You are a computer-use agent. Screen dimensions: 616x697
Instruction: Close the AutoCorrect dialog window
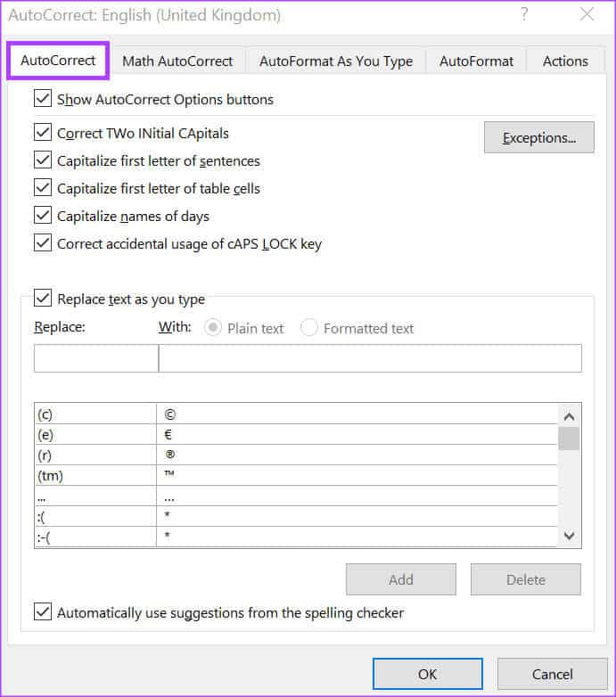pyautogui.click(x=587, y=14)
